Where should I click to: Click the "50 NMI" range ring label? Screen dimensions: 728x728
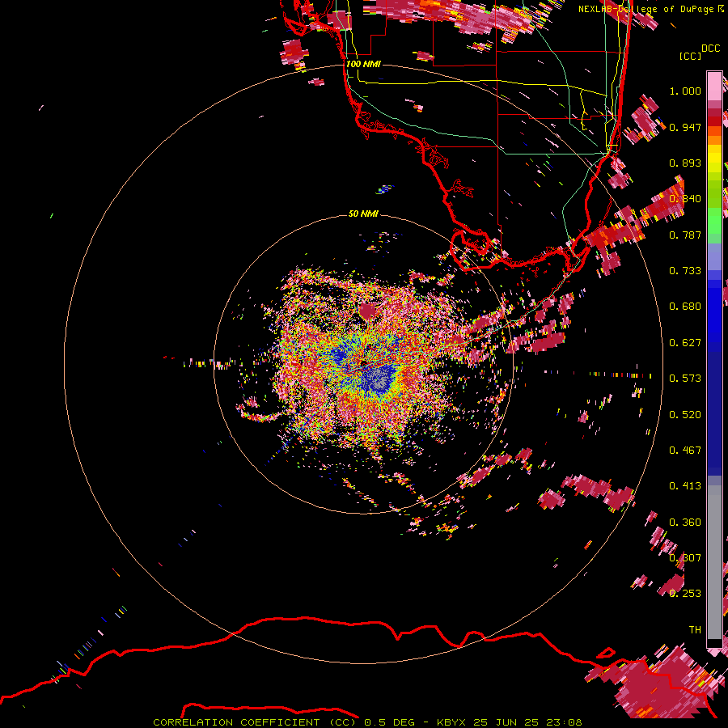coord(363,214)
